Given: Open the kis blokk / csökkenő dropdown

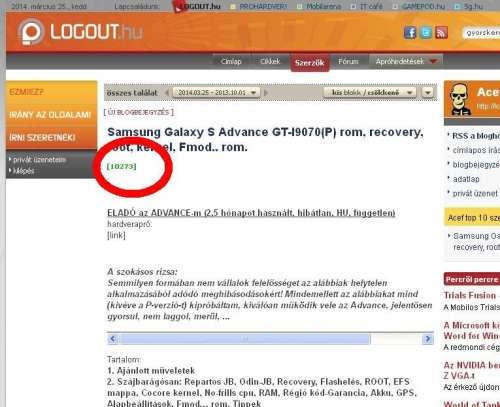Looking at the screenshot, I should click(x=370, y=93).
